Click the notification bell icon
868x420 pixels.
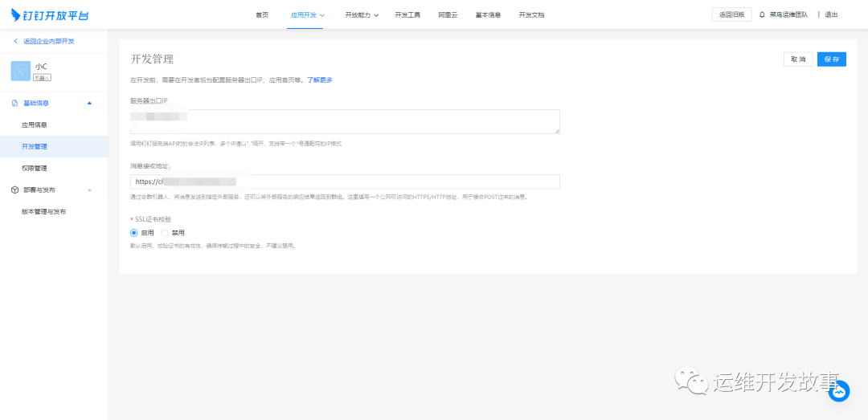tap(762, 14)
